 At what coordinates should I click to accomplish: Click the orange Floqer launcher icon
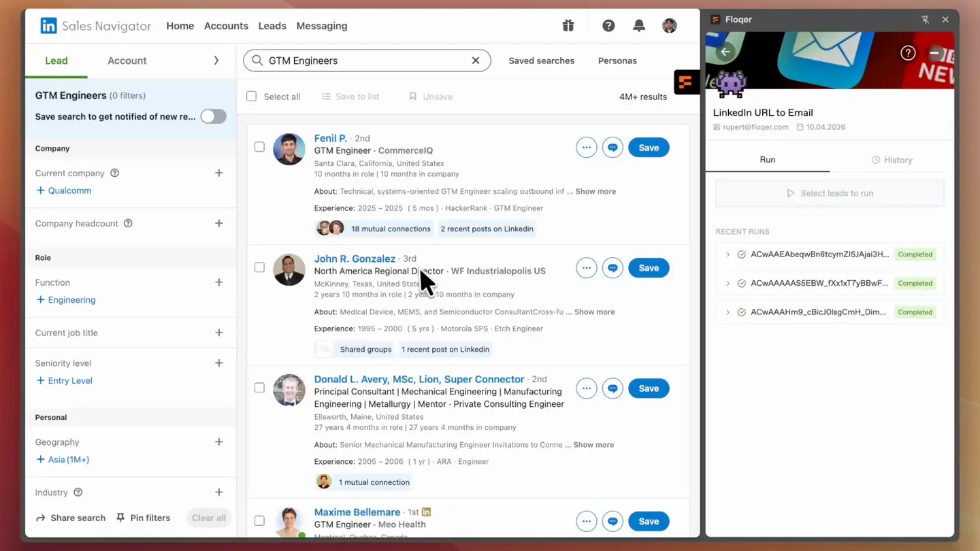pyautogui.click(x=686, y=82)
